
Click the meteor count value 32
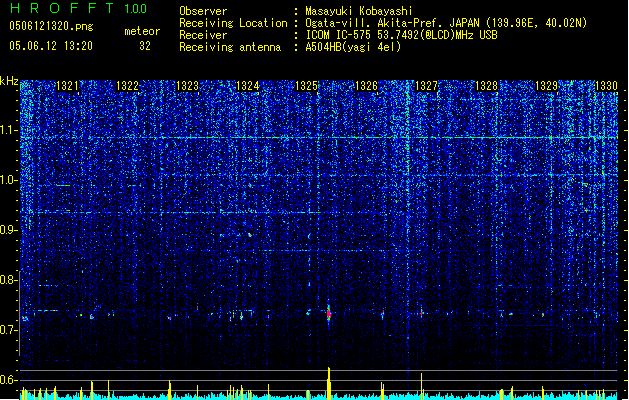(145, 46)
